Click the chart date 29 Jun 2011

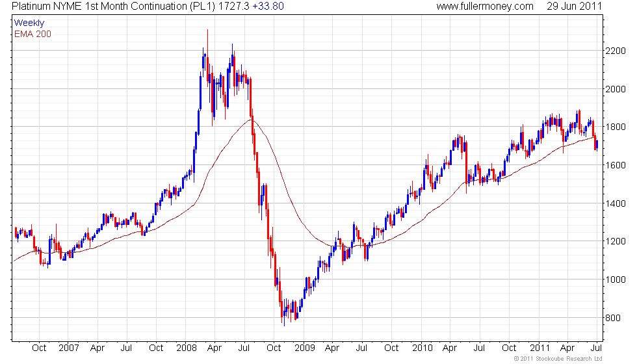pos(574,6)
